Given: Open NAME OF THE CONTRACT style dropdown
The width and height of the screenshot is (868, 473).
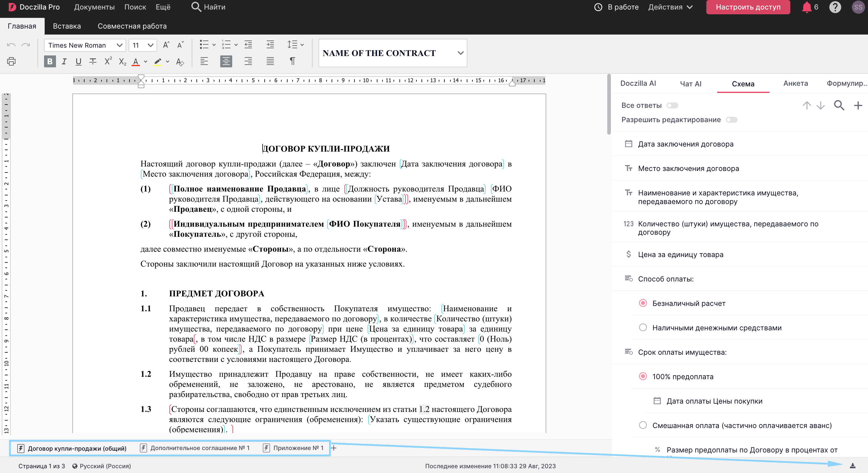Looking at the screenshot, I should tap(393, 53).
